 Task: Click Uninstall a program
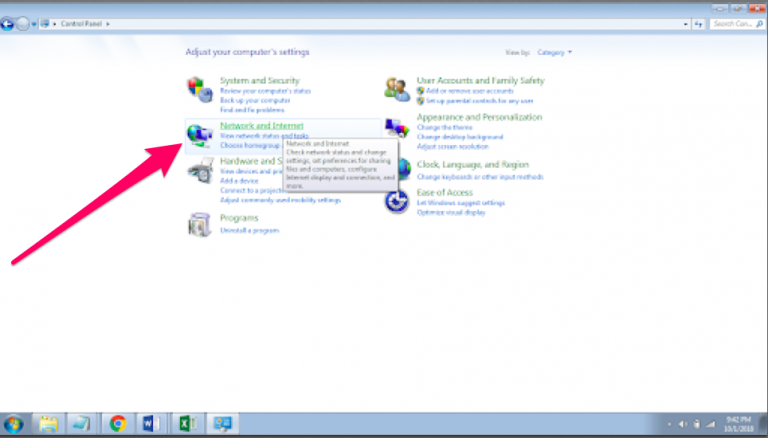[249, 230]
